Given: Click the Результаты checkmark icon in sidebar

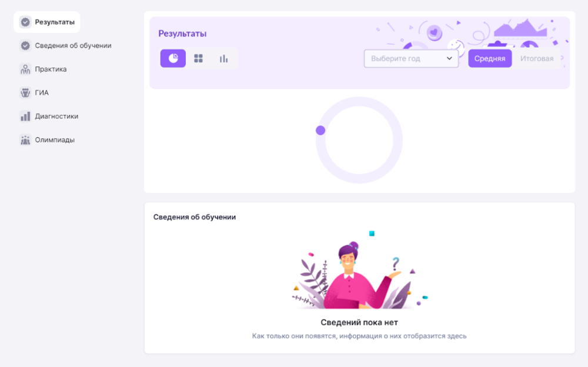Looking at the screenshot, I should [25, 22].
